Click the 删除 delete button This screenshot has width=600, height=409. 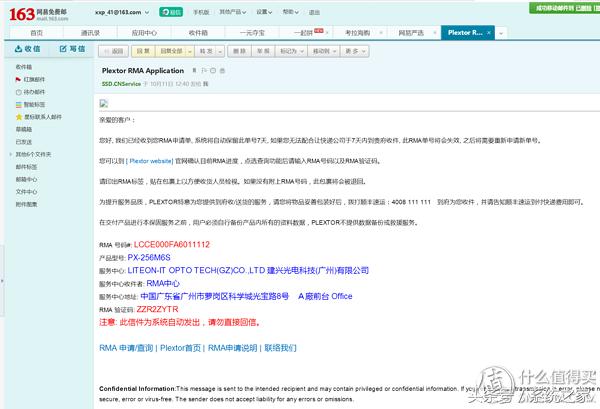point(239,51)
